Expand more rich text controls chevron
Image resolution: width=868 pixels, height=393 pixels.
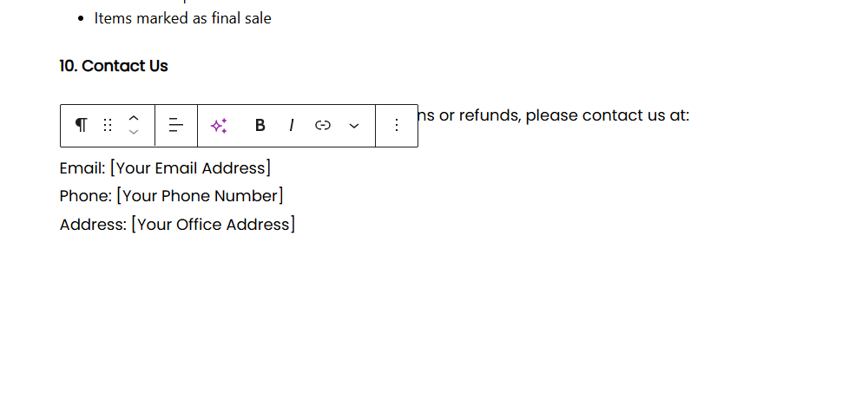click(354, 125)
